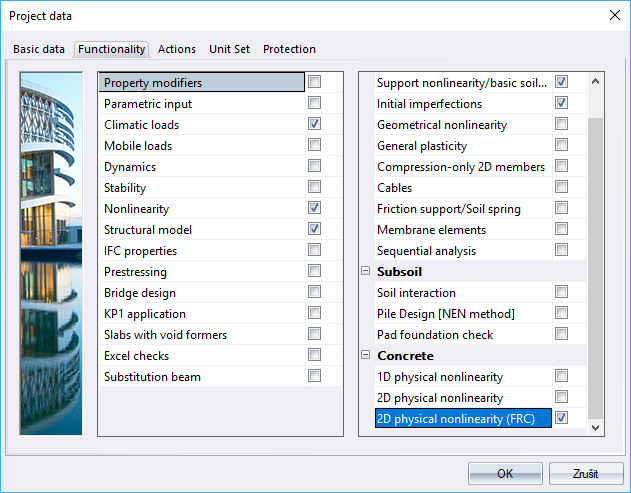Open the Protection tab
This screenshot has width=631, height=493.
pos(289,49)
